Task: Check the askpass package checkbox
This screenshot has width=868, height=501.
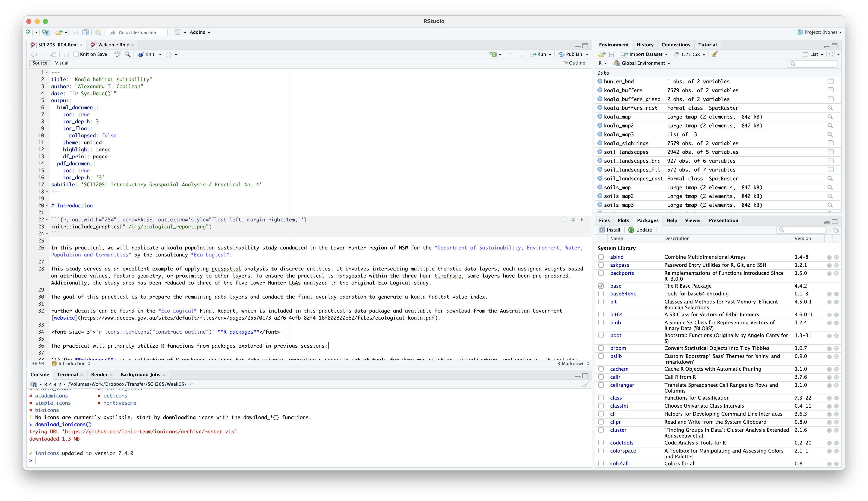Action: [x=601, y=265]
